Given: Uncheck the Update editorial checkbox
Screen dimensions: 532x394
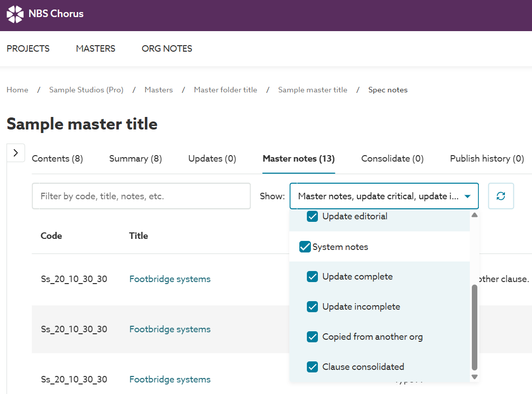Looking at the screenshot, I should [x=312, y=216].
